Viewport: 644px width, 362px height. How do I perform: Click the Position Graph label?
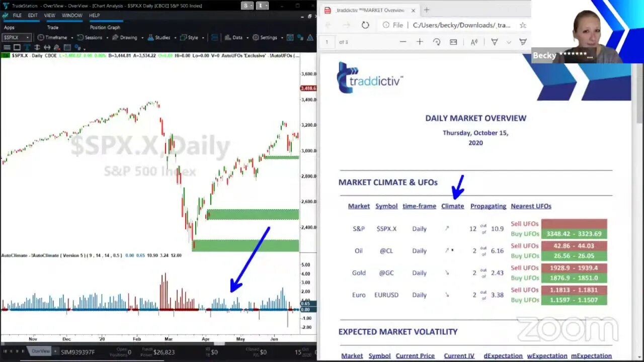(x=105, y=28)
